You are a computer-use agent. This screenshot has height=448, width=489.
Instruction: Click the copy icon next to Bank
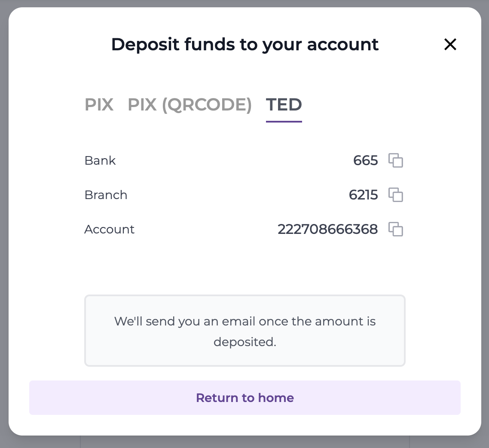396,160
